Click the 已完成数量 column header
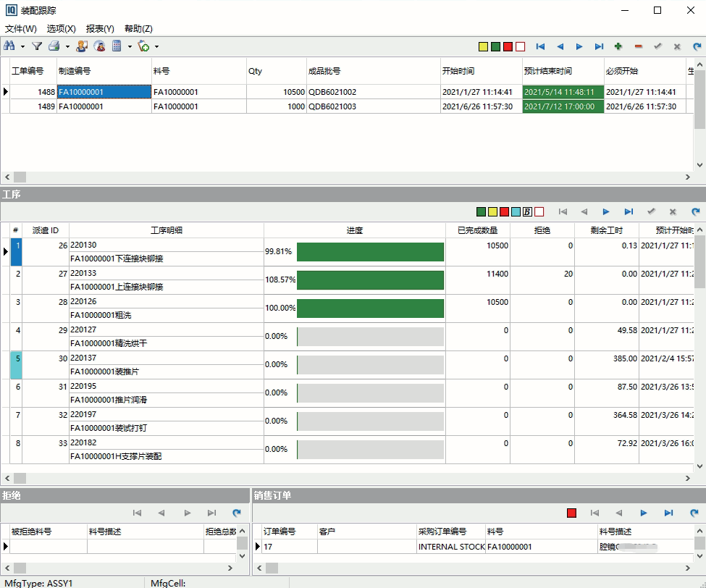The height and width of the screenshot is (588, 706). click(x=477, y=230)
